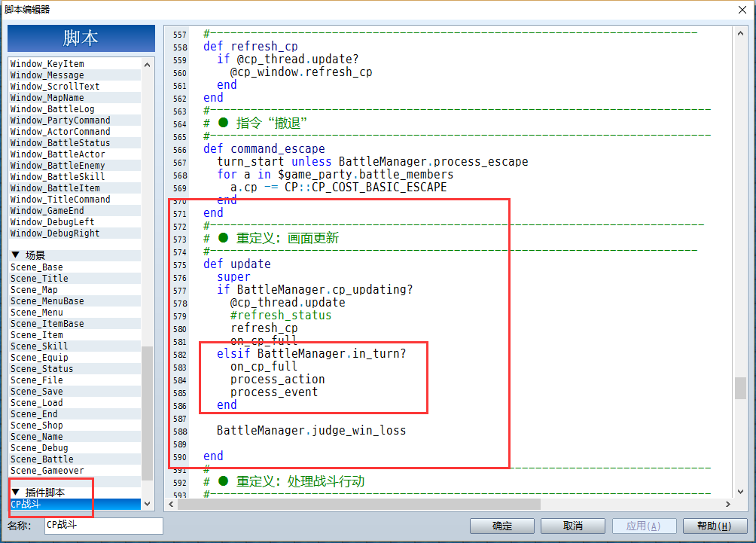Viewport: 756px width, 543px height.
Task: Select Window_Message script
Action: 75,75
